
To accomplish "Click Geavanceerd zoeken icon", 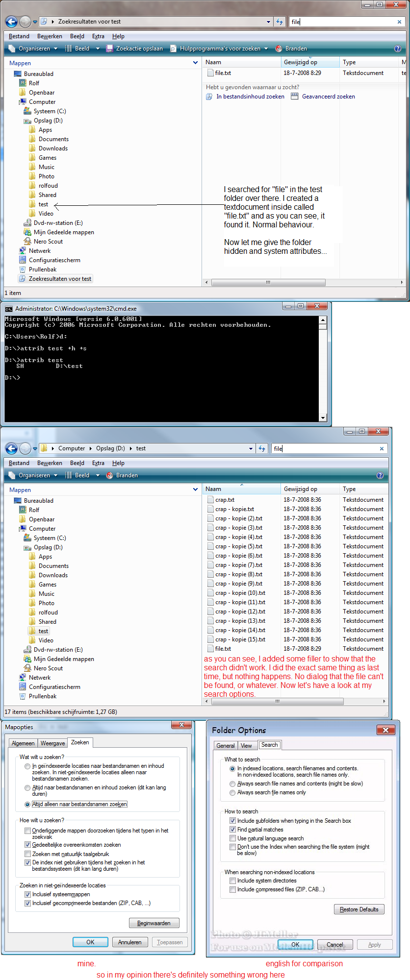I will 294,97.
